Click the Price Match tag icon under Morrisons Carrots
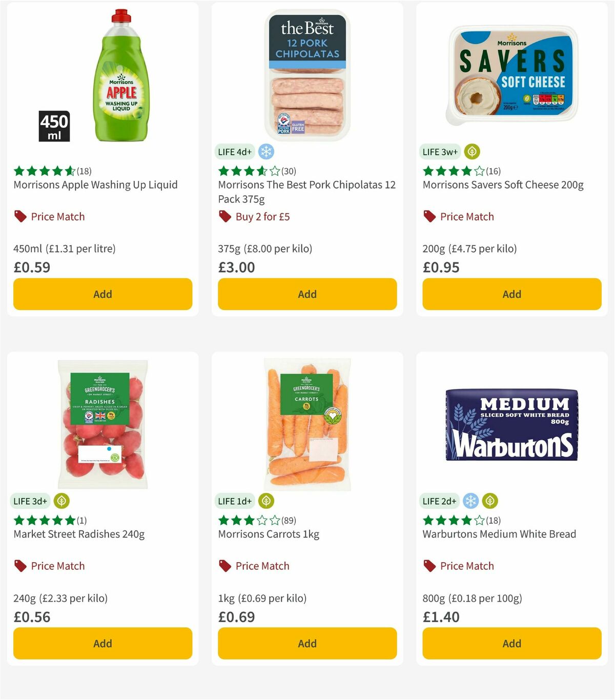The height and width of the screenshot is (700, 615). point(224,566)
